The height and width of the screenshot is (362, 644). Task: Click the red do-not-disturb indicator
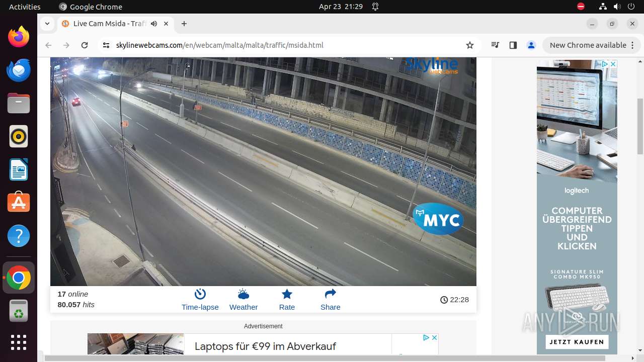(581, 7)
